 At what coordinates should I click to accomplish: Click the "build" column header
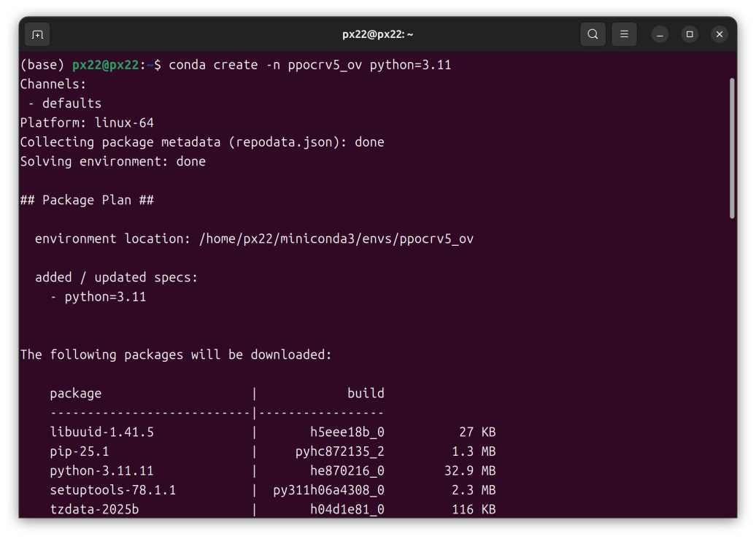pos(366,393)
